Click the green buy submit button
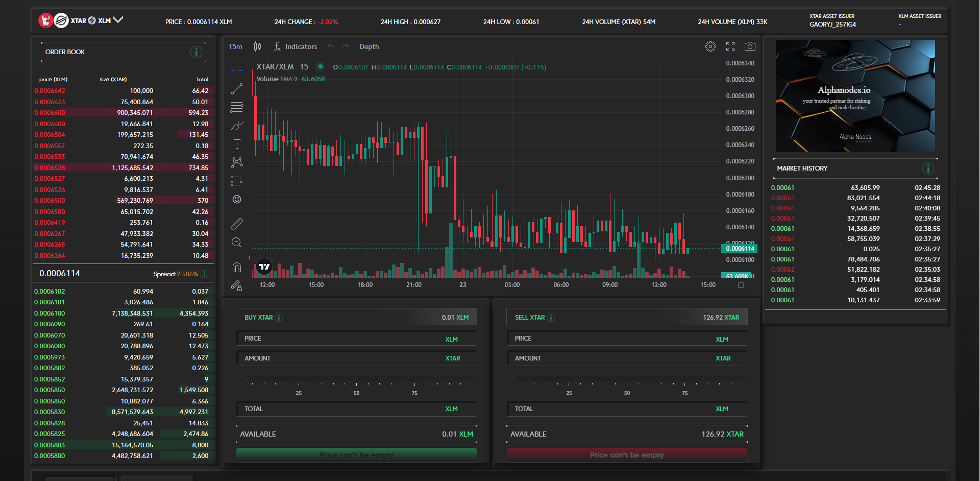 coord(356,454)
